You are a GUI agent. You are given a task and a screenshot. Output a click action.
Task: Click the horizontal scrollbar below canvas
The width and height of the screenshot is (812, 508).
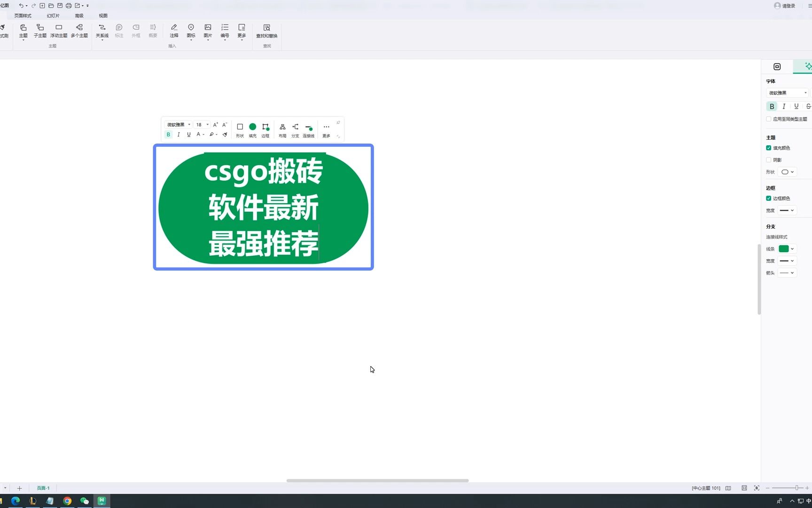[x=377, y=480]
